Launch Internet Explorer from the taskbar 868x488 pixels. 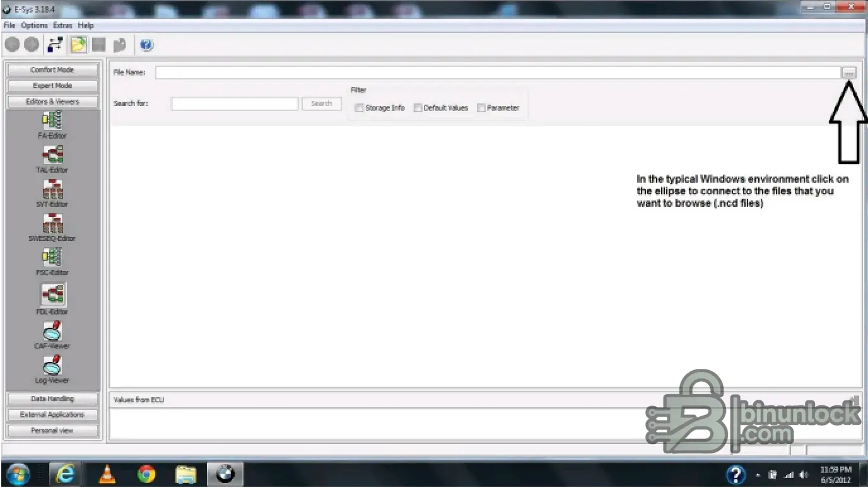click(x=64, y=474)
